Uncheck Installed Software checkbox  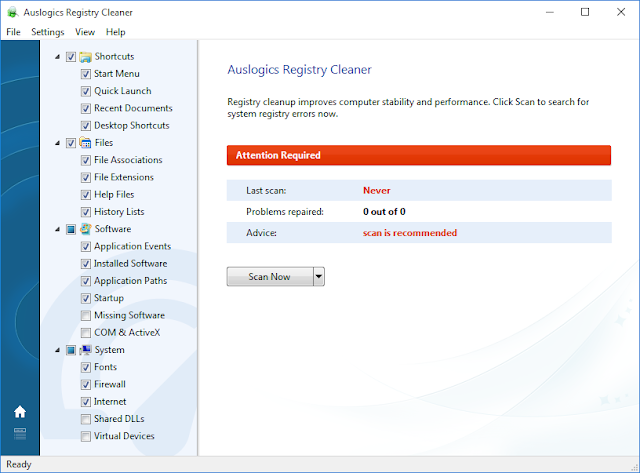[86, 264]
